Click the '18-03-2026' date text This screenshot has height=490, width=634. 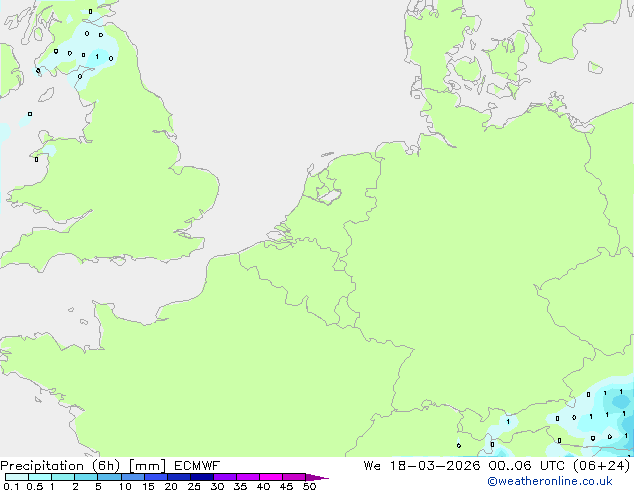435,466
